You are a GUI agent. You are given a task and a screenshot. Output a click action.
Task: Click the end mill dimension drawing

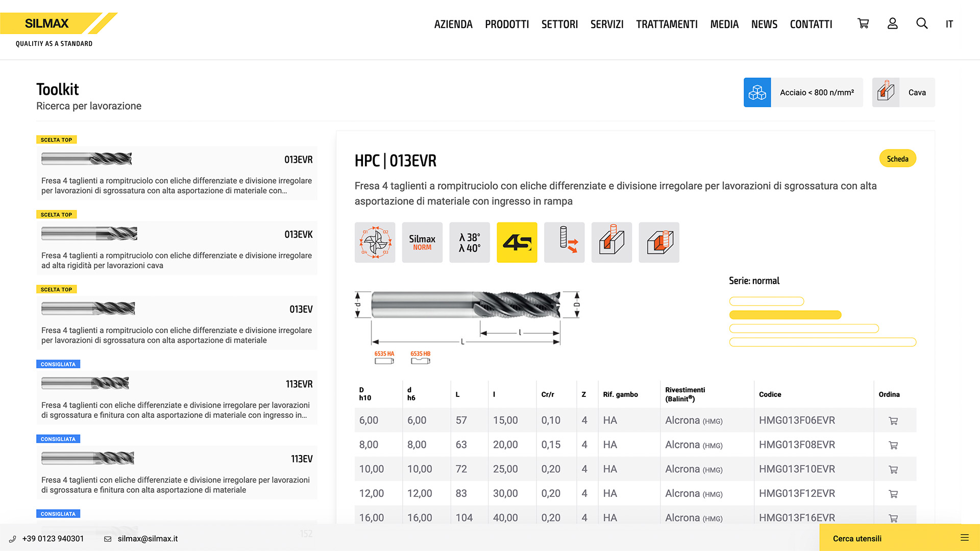tap(468, 318)
